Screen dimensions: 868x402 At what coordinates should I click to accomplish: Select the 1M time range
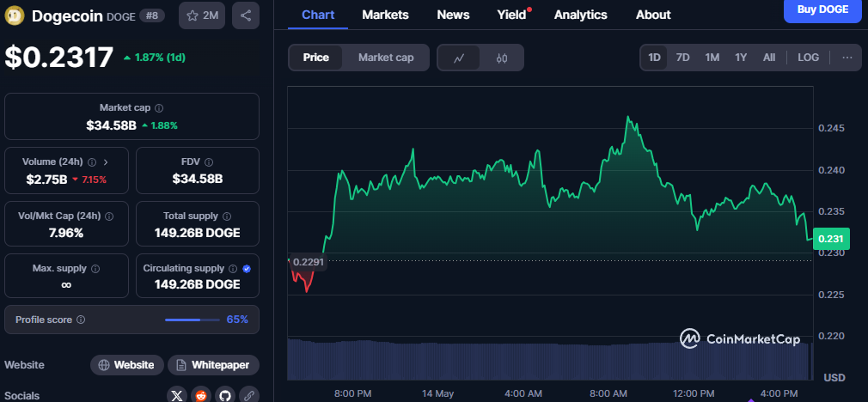712,58
